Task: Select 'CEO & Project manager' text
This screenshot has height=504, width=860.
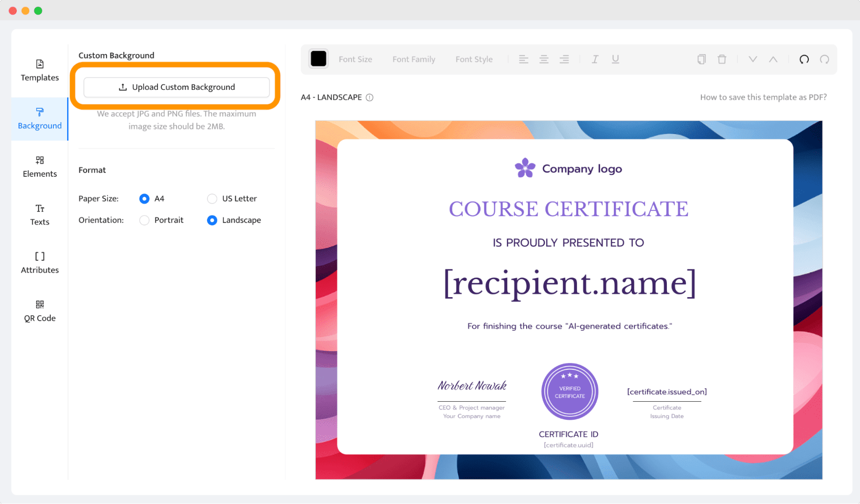Action: [x=472, y=408]
